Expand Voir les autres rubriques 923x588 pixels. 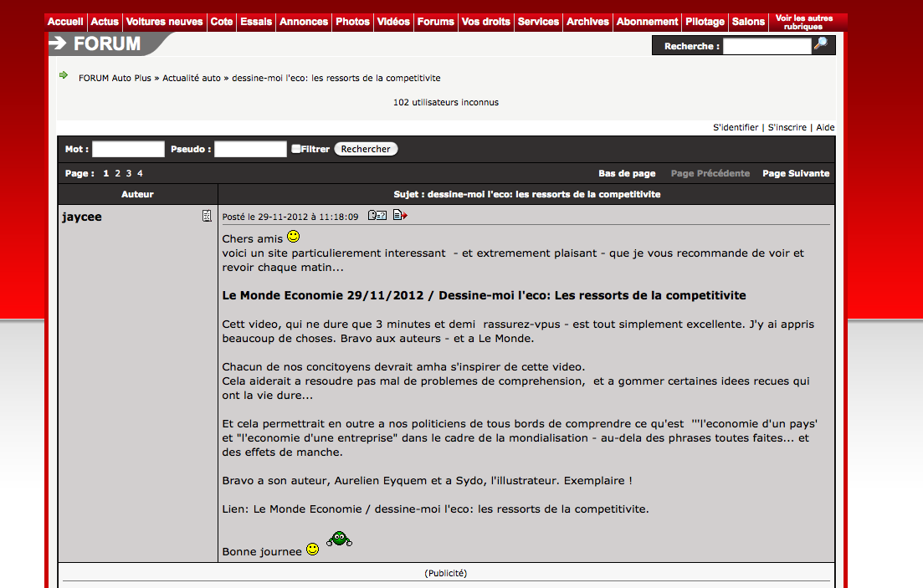tap(803, 23)
